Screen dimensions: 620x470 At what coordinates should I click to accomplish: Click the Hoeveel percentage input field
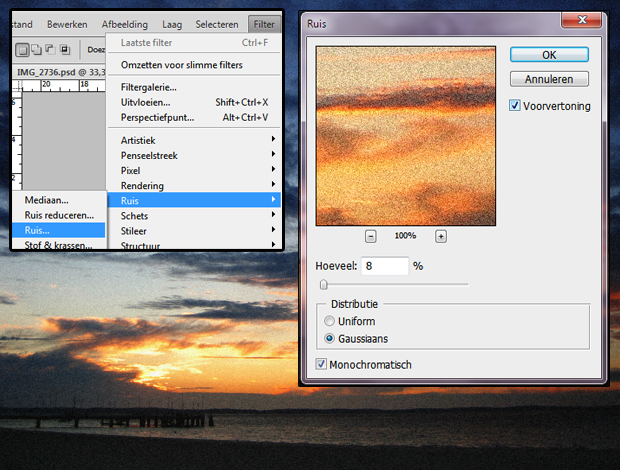[385, 266]
